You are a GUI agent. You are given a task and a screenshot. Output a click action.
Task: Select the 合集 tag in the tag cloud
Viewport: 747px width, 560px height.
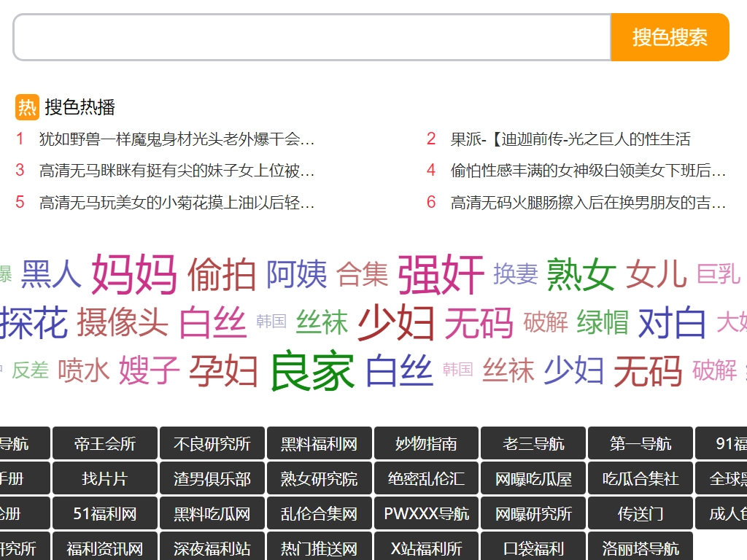[x=363, y=274]
